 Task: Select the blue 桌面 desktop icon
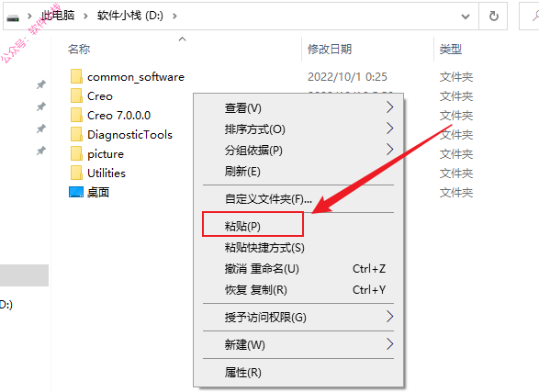[x=76, y=192]
